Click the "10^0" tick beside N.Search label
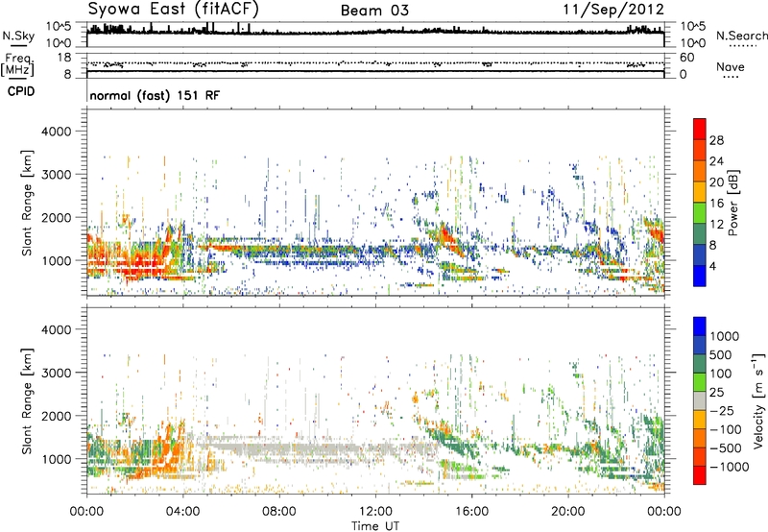 (x=693, y=43)
